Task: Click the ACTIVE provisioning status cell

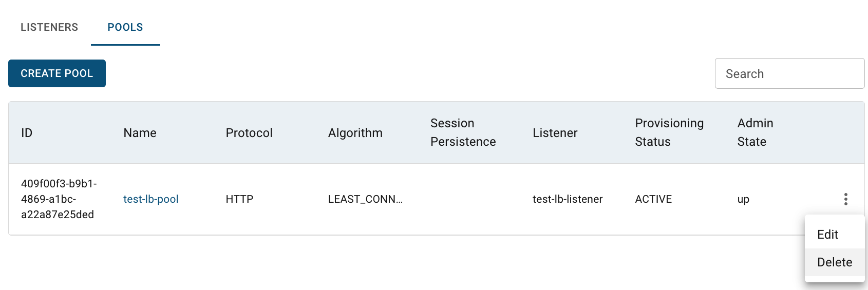Action: (653, 199)
